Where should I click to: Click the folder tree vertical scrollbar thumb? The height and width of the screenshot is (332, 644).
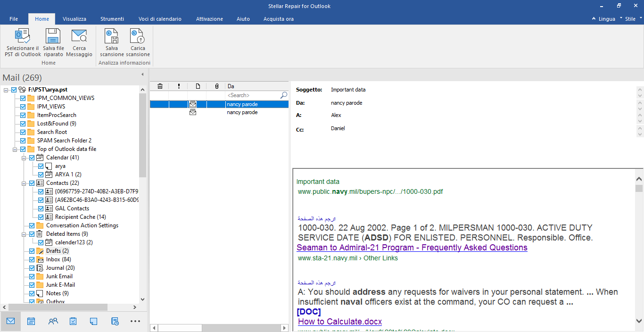[143, 134]
